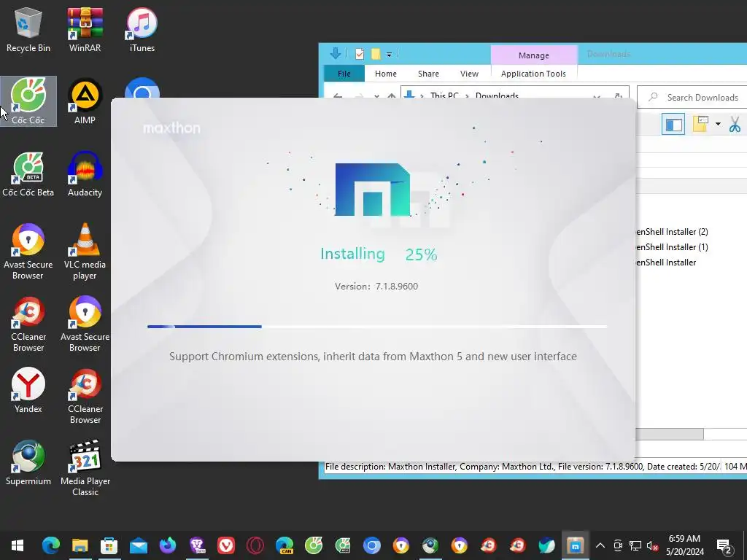Click the horizontal scrollbar in the Explorer window
This screenshot has width=747, height=560.
tap(670, 434)
